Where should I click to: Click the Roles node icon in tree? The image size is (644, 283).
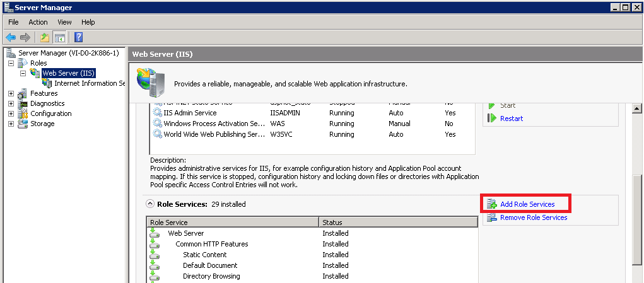coord(23,63)
